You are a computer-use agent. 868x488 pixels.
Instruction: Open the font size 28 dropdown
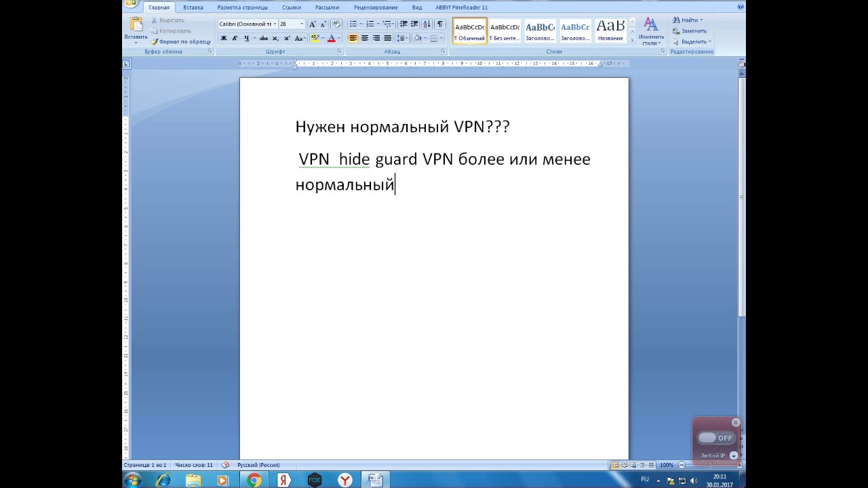coord(302,24)
